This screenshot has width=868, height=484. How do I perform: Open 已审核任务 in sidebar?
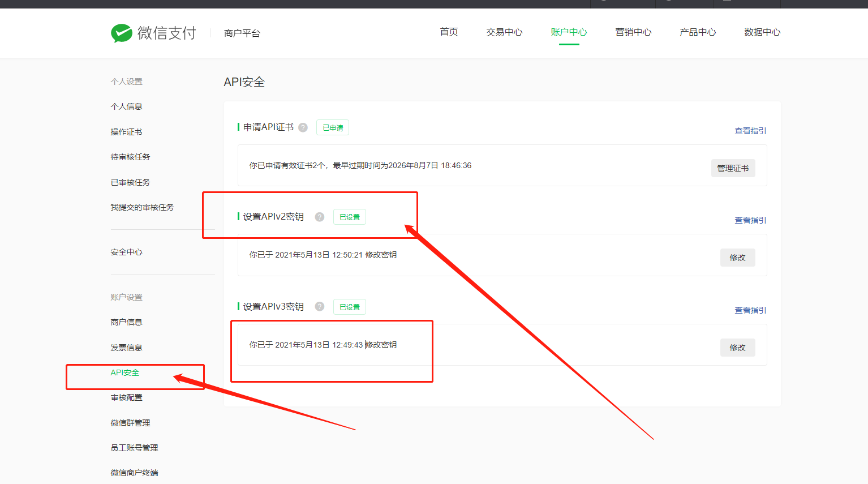pos(130,182)
